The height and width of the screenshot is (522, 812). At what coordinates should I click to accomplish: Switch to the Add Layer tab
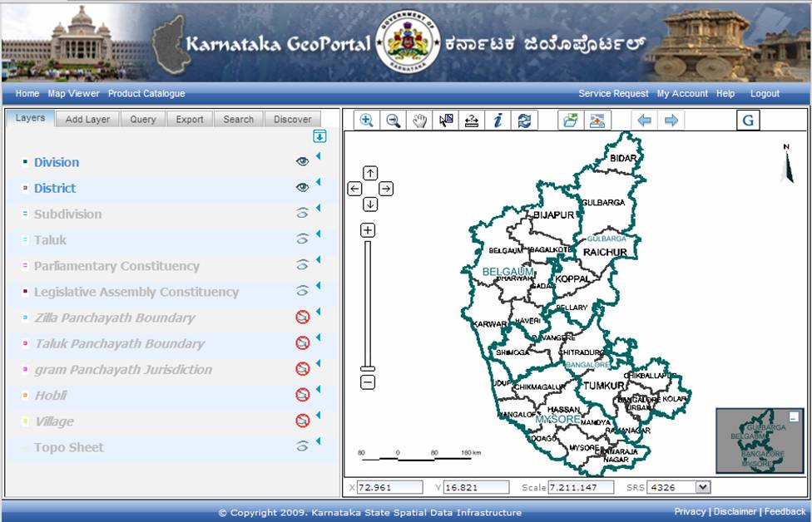click(86, 119)
